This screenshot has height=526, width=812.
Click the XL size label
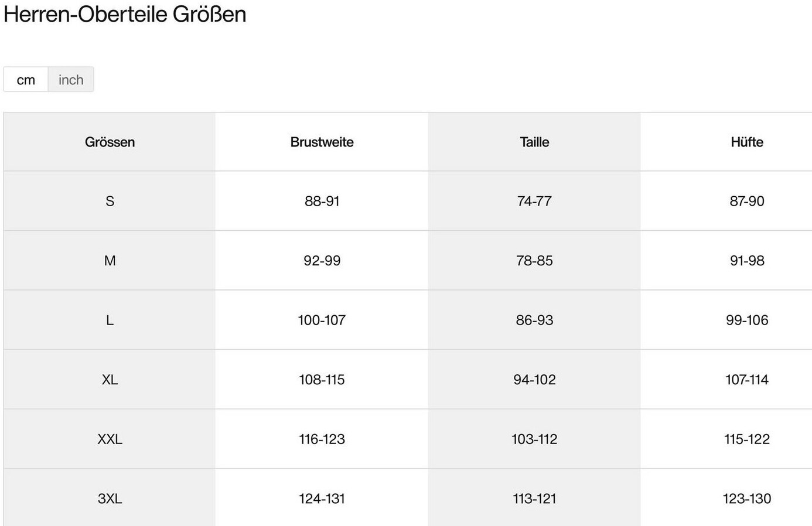tap(110, 380)
